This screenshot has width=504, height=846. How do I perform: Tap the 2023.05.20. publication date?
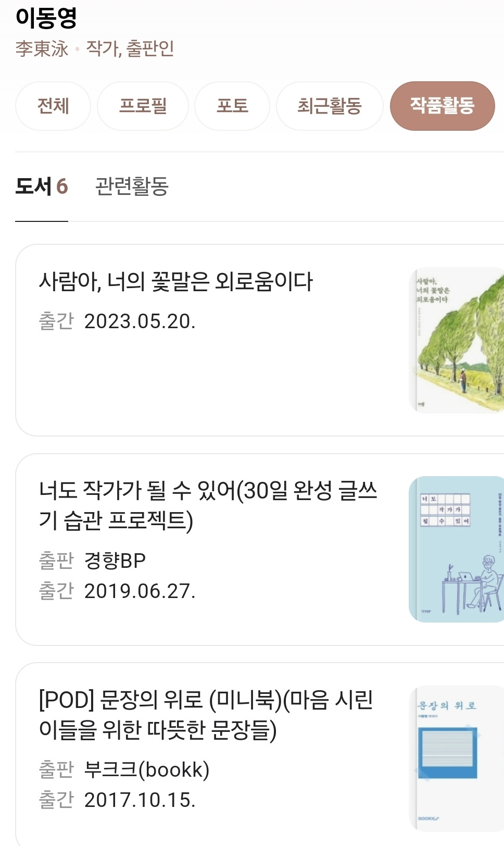(x=140, y=321)
